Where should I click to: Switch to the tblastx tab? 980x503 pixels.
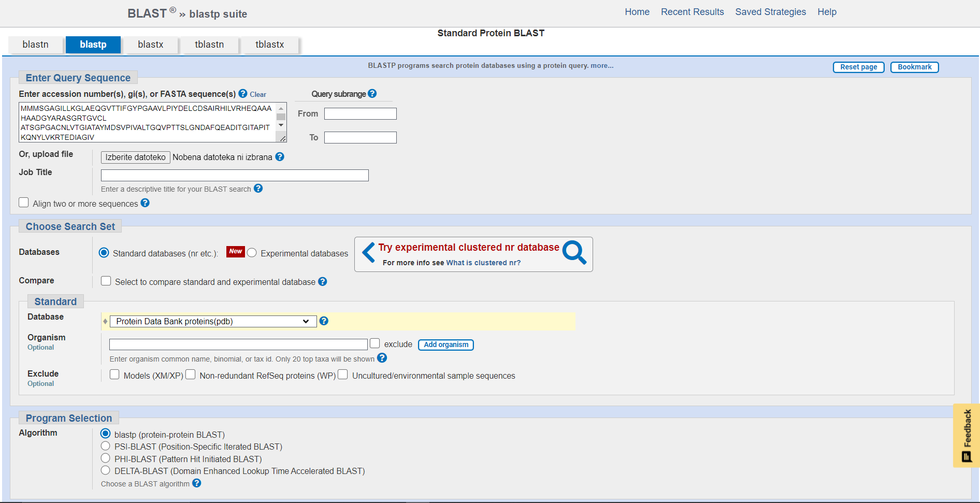(270, 45)
